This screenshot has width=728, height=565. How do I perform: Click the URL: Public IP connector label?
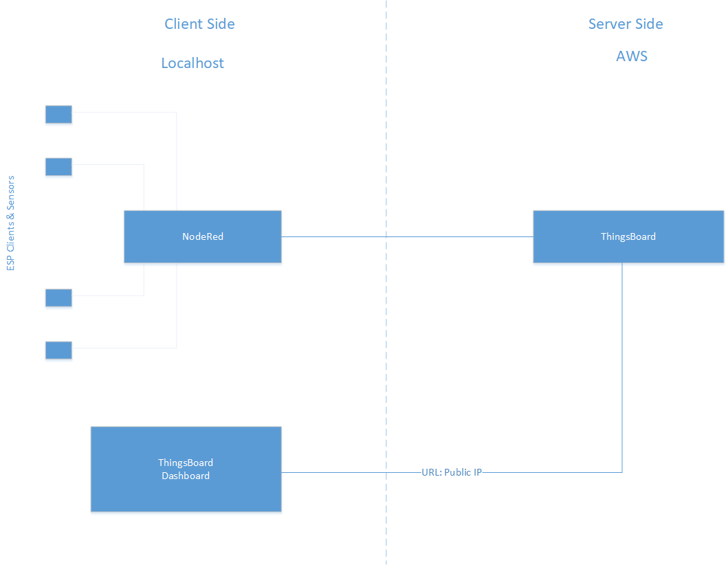point(452,472)
